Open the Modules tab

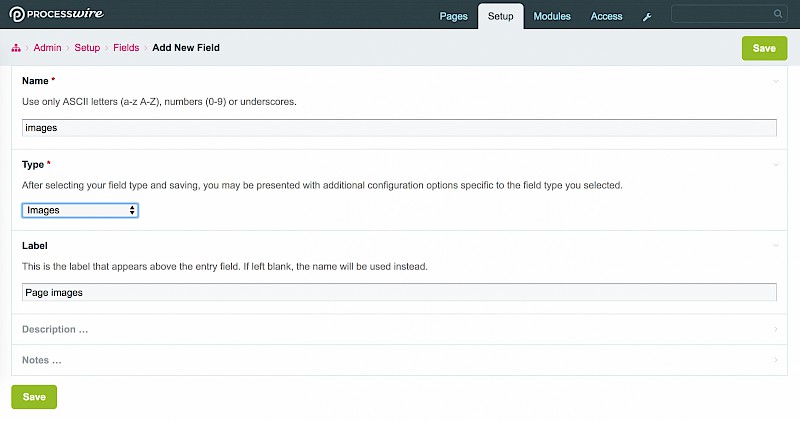tap(552, 17)
